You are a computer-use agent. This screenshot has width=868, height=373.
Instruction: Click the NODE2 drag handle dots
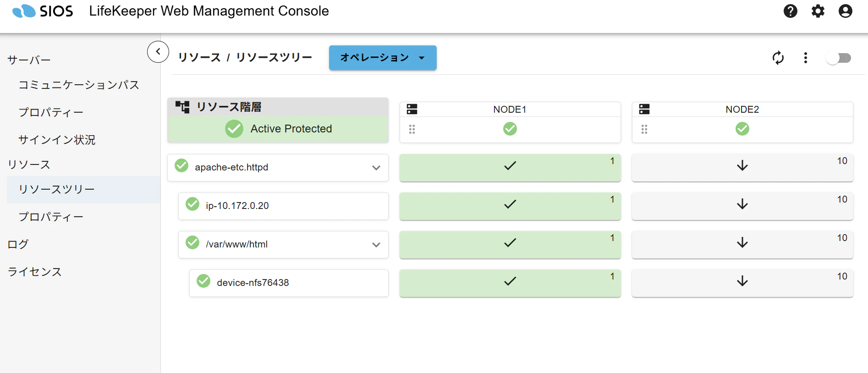(x=644, y=129)
